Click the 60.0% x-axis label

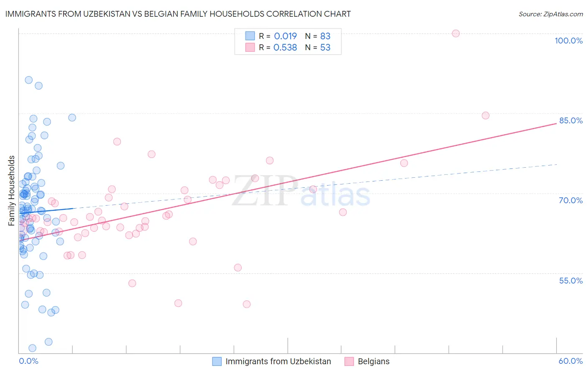[570, 361]
